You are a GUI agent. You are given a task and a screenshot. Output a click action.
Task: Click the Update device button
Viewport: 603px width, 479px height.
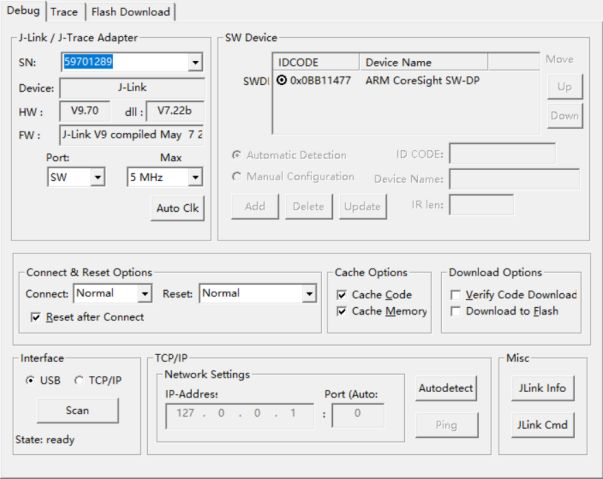point(362,206)
